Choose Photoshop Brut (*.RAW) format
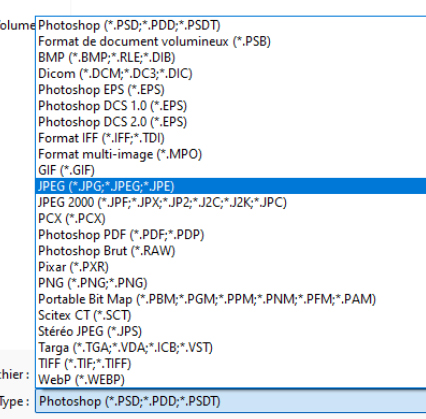The height and width of the screenshot is (419, 426). 231,251
